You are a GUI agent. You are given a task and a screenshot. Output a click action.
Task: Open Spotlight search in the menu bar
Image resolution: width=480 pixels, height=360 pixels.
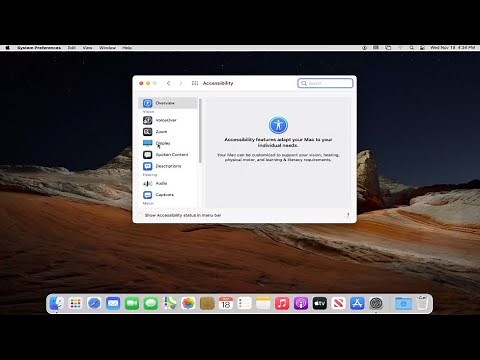412,48
